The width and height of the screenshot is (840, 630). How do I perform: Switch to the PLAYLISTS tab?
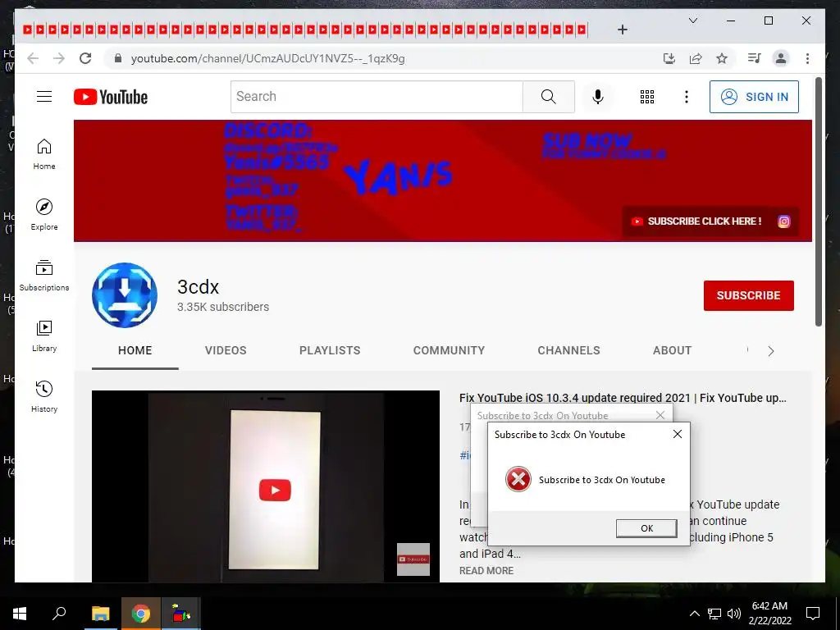(330, 350)
